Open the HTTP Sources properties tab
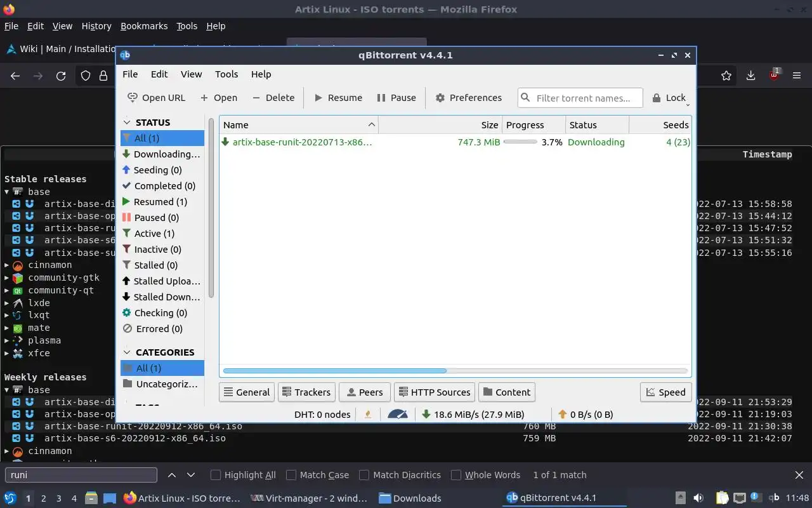 [434, 392]
